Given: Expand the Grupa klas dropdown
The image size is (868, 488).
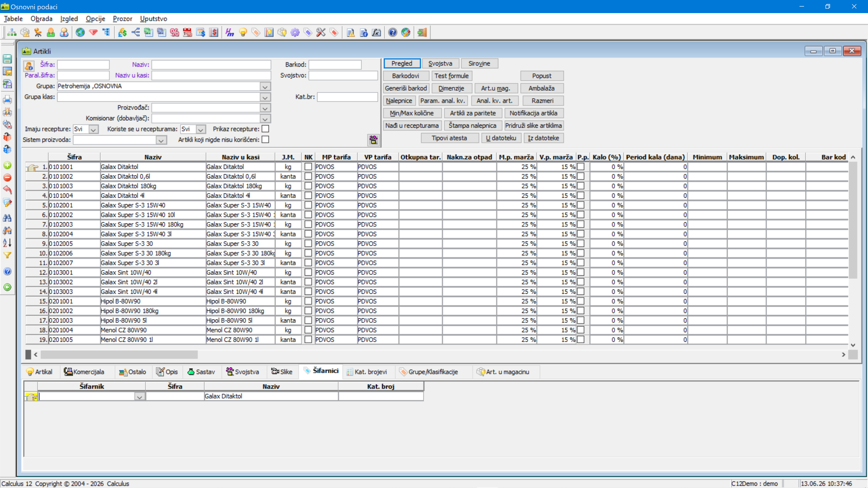Looking at the screenshot, I should [x=265, y=97].
